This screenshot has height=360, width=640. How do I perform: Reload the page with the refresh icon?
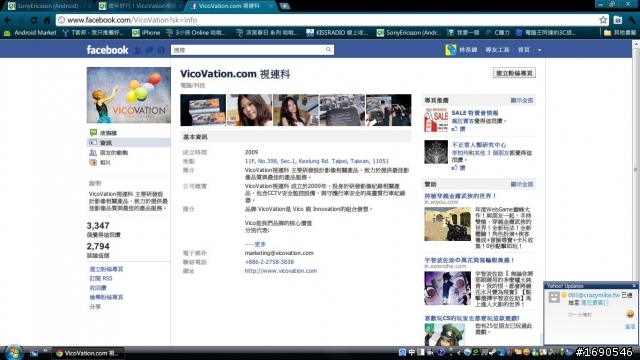[x=34, y=20]
